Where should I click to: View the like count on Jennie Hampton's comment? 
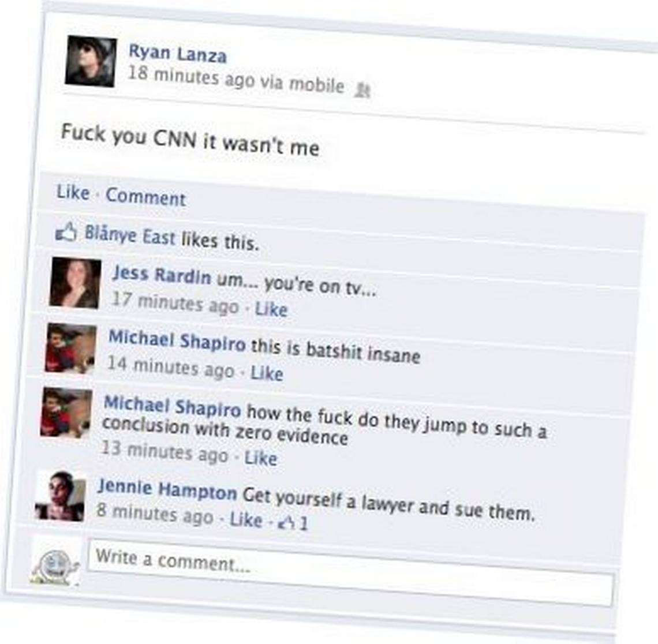coord(294,522)
